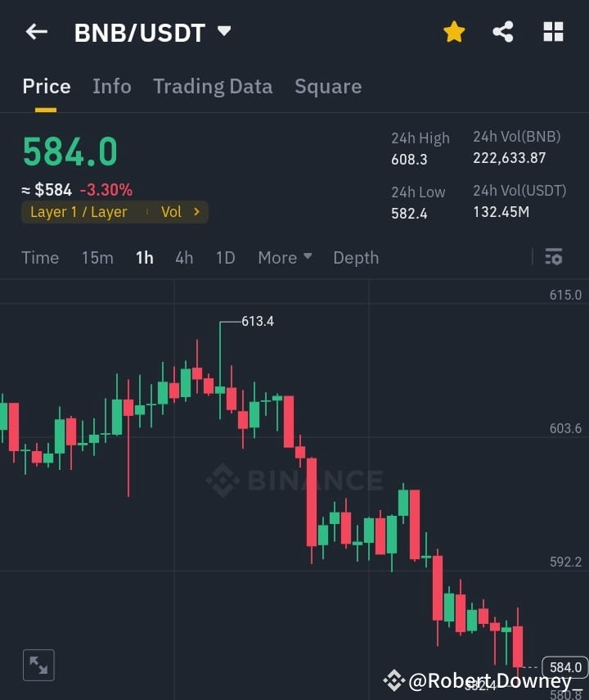Open the candlestick chart settings icon

coord(553,257)
